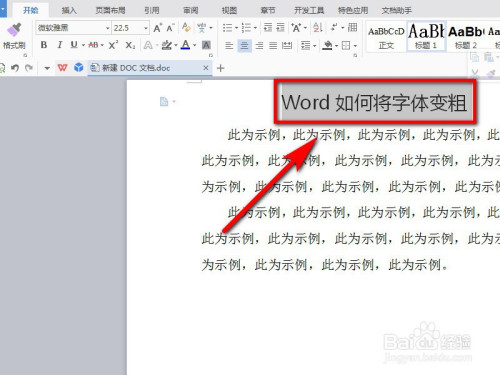Image resolution: width=500 pixels, height=375 pixels.
Task: Decrease font size with the A- icon
Action: [170, 28]
